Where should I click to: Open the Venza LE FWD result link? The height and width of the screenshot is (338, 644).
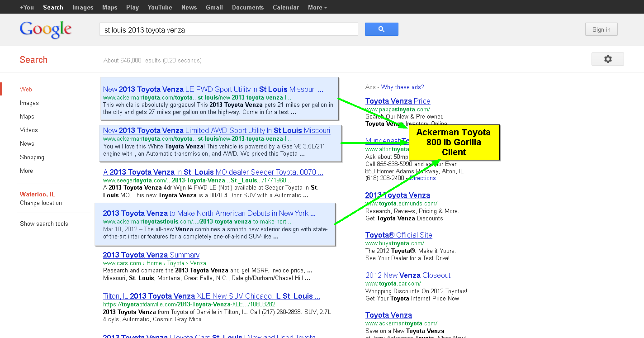pos(213,89)
